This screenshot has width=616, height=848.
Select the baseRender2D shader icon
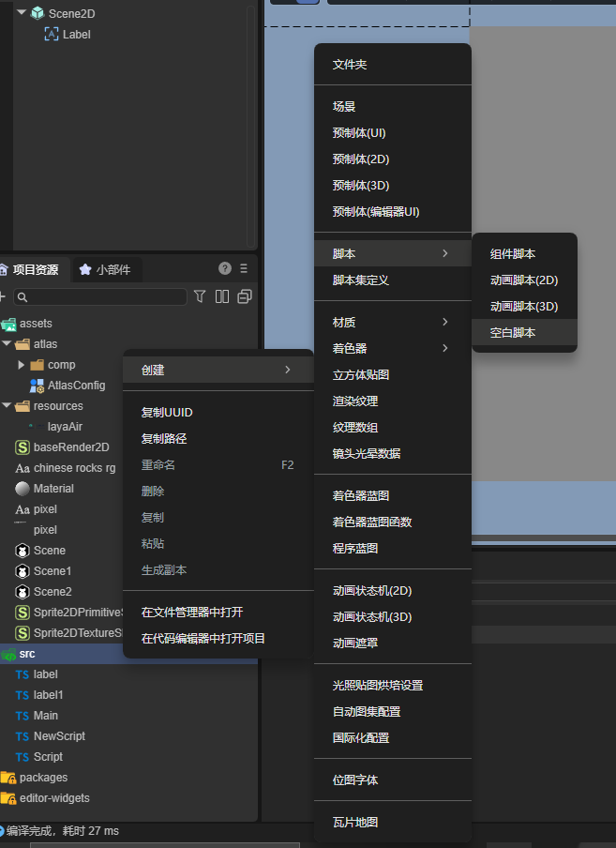coord(23,447)
